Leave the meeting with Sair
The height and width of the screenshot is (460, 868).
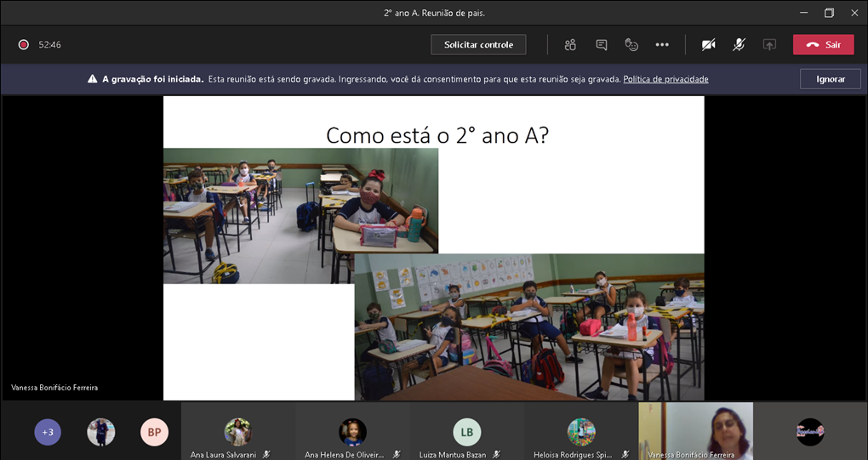coord(823,44)
